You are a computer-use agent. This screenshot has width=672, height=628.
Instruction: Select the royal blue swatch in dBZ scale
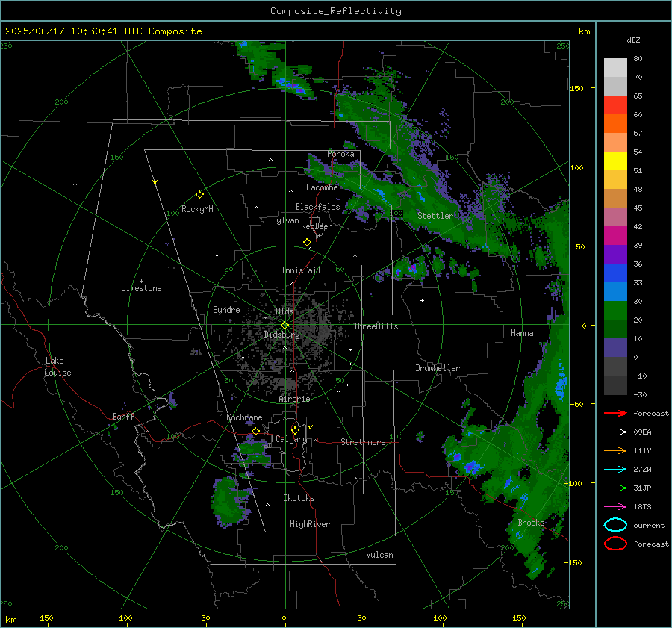pos(615,273)
